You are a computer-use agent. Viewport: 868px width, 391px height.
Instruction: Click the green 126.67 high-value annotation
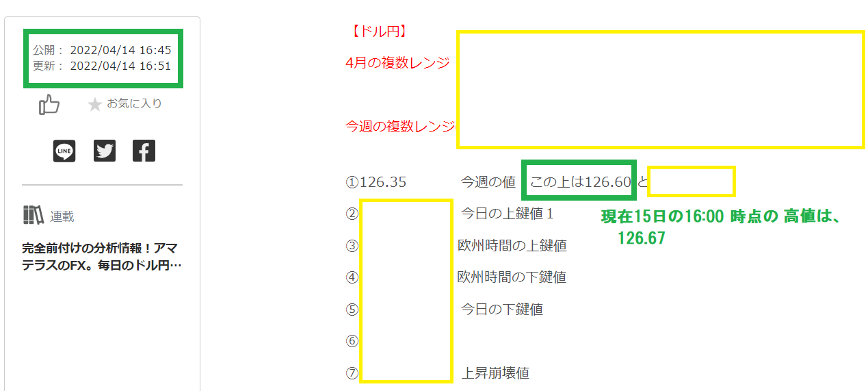coord(641,238)
